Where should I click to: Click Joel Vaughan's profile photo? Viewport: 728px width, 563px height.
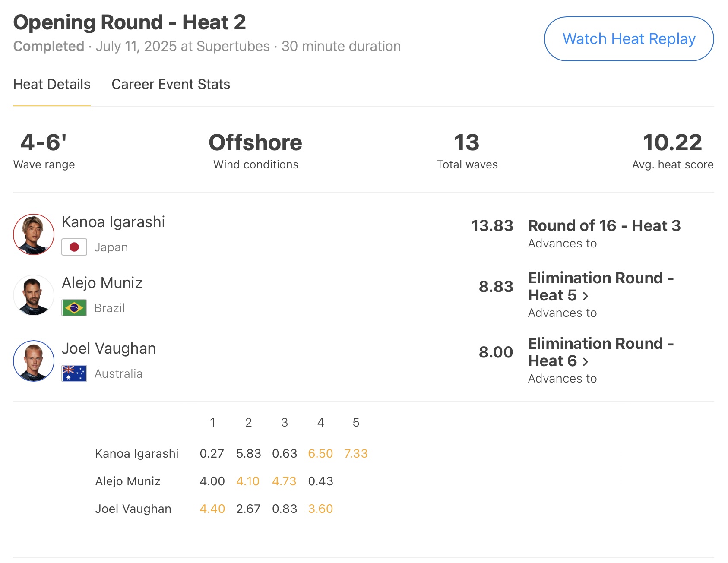click(x=34, y=361)
